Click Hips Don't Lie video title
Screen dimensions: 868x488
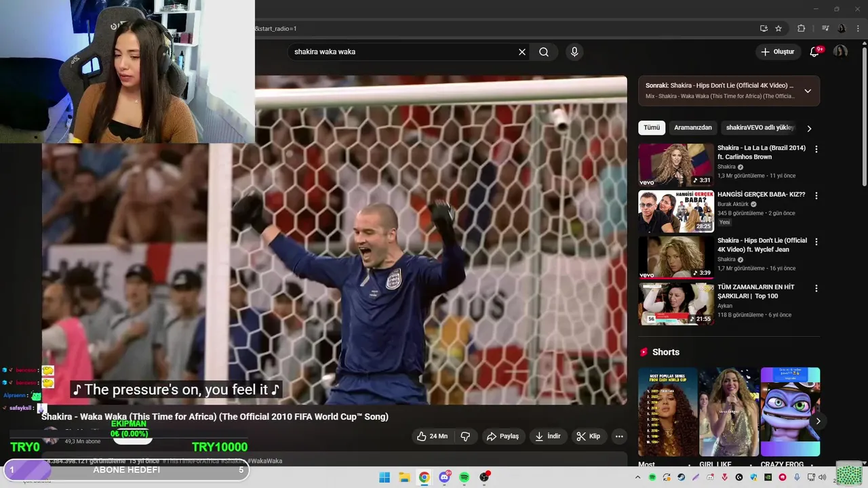point(762,245)
